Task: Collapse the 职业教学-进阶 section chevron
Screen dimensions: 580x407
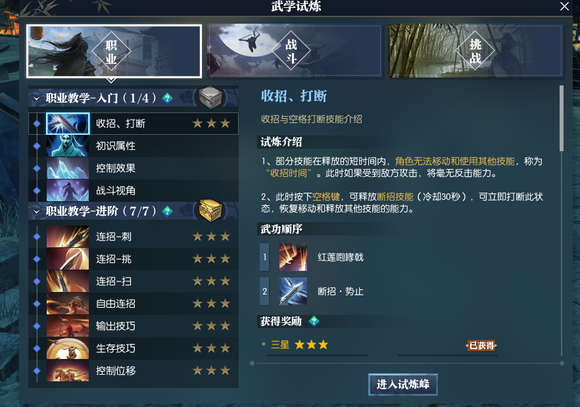Action: click(x=36, y=212)
